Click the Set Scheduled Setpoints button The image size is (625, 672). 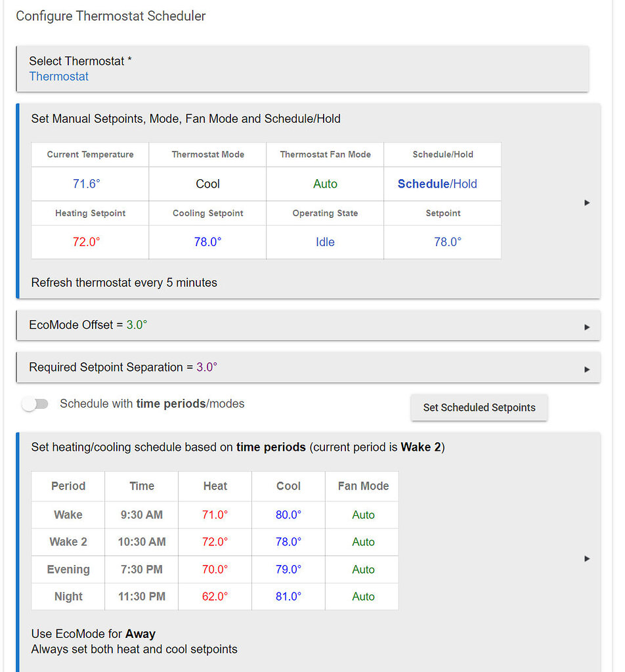click(479, 408)
